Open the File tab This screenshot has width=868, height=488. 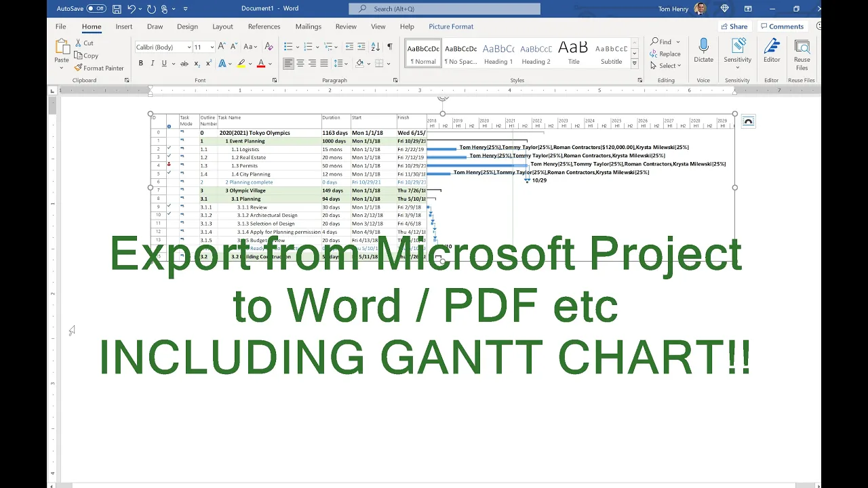coord(60,26)
